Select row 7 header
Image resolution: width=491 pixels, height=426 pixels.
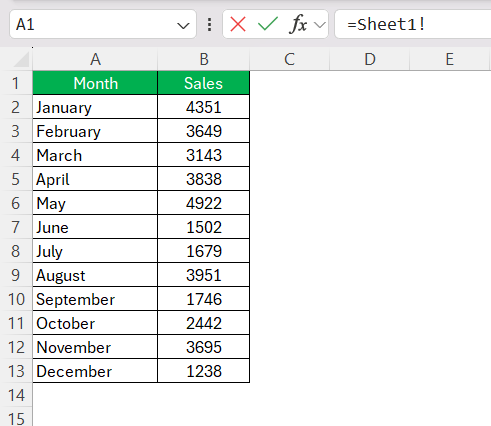point(16,227)
